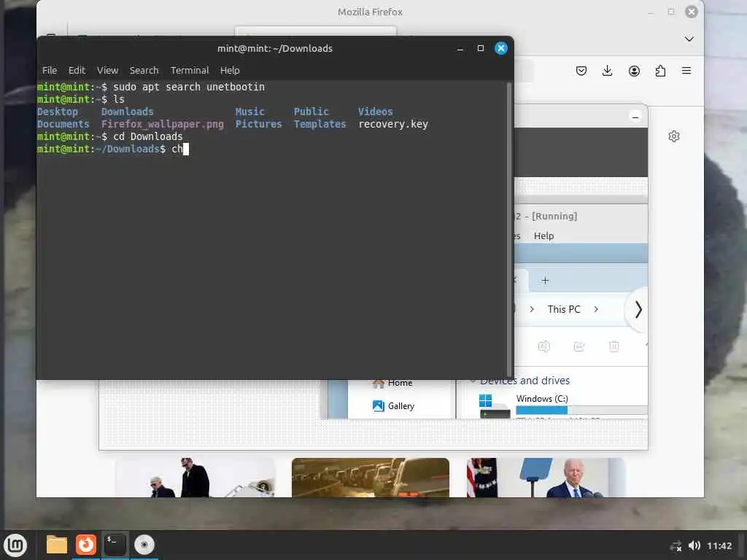747x560 pixels.
Task: Click This PC breadcrumb in Explorer
Action: coord(564,309)
